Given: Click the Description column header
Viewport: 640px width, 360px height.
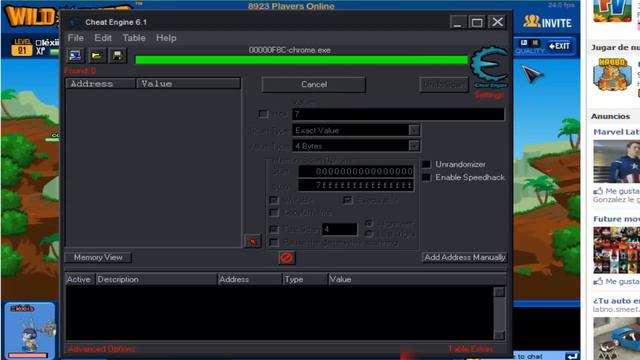Looking at the screenshot, I should click(x=156, y=280).
